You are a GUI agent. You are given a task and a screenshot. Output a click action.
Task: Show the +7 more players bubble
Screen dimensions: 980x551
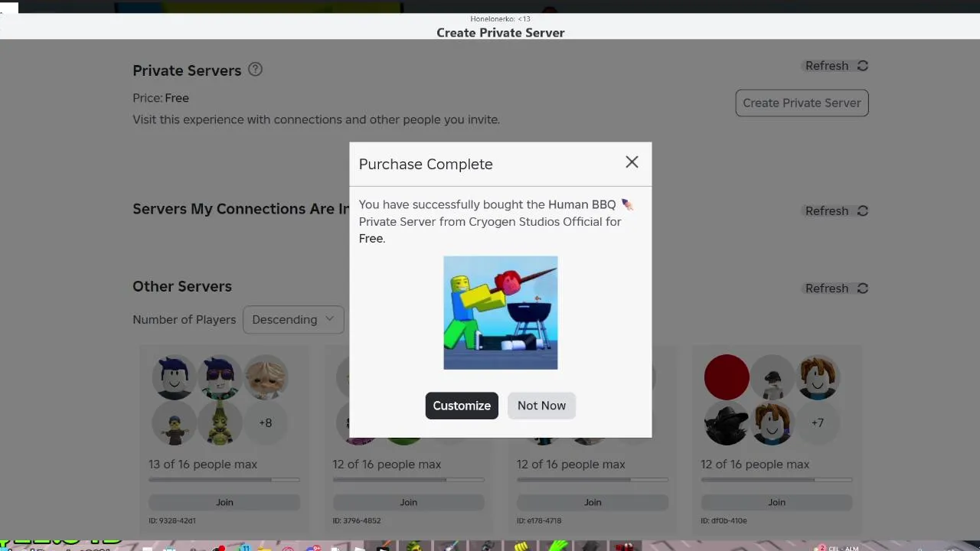(x=818, y=422)
